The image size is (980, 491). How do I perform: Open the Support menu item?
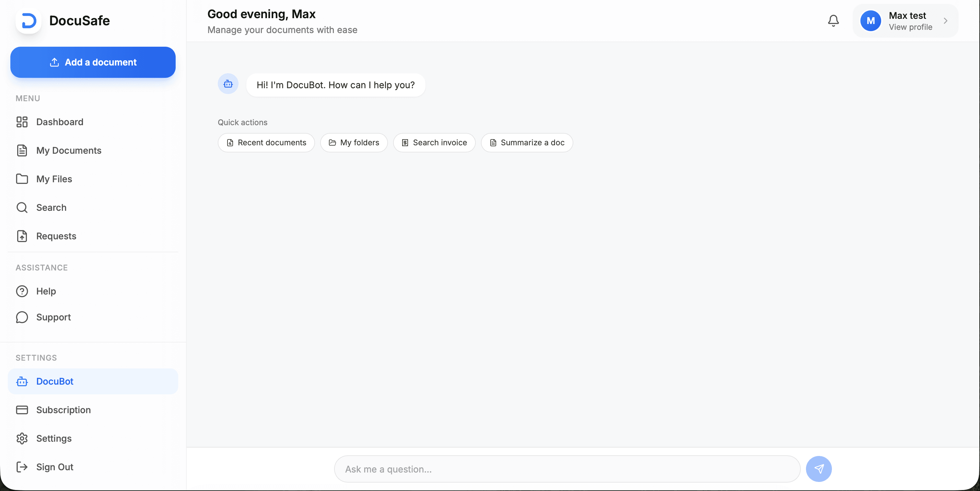coord(53,317)
